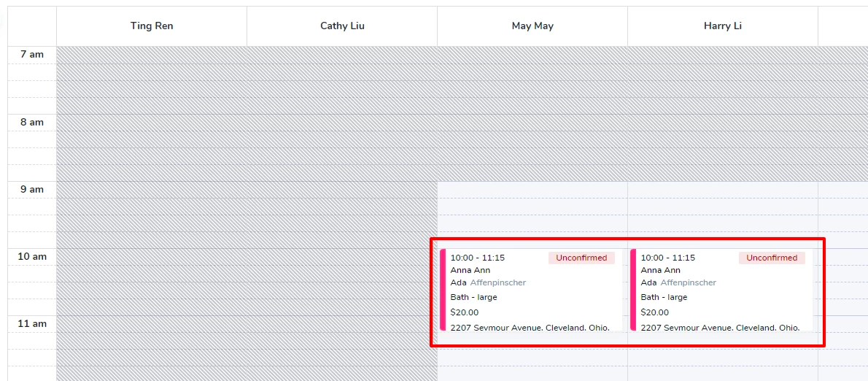Click Unconfirmed badge on Harry Li's appointment
The image size is (868, 381).
click(x=772, y=258)
